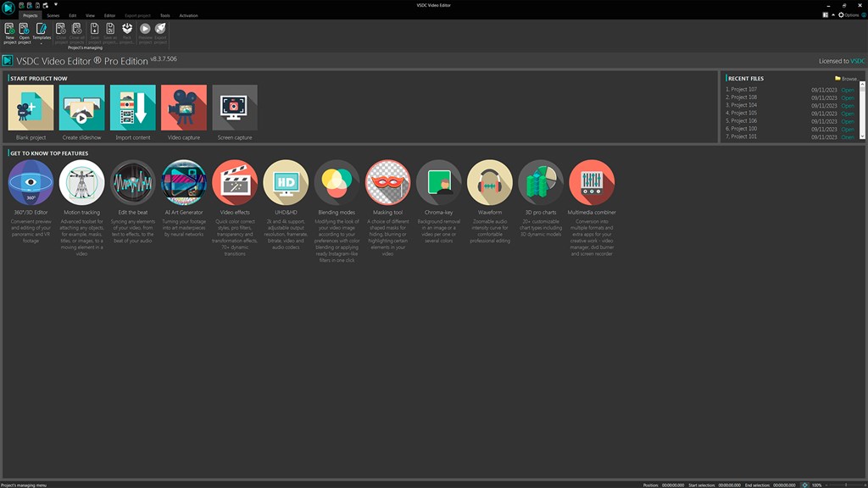Viewport: 868px width, 488px height.
Task: Open the Templates dropdown in ribbon
Action: 42,33
